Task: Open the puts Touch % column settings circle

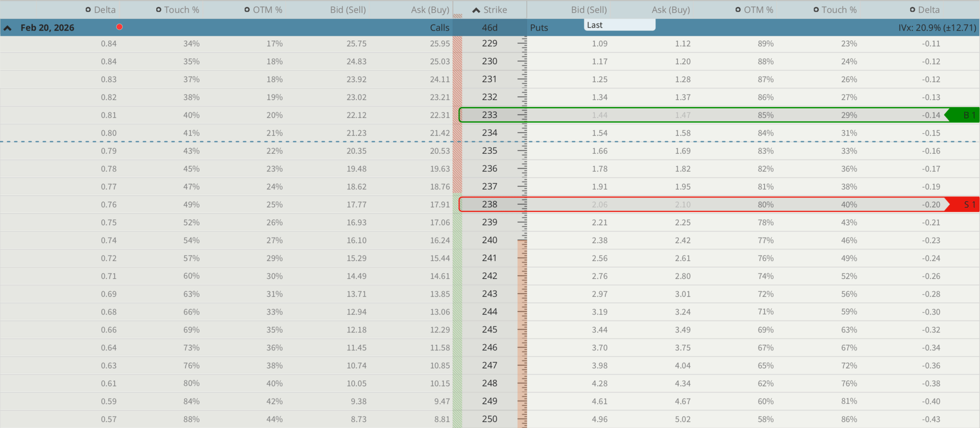Action: coord(816,10)
